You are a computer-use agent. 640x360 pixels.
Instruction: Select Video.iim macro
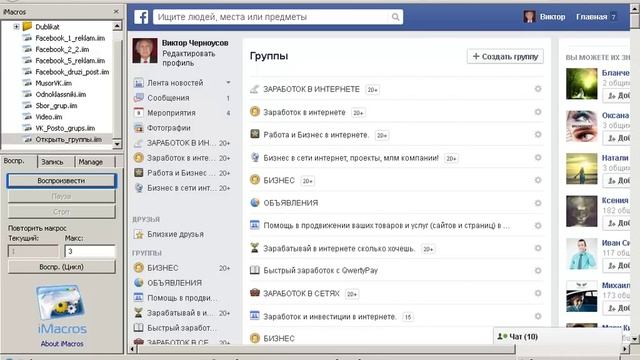point(49,117)
